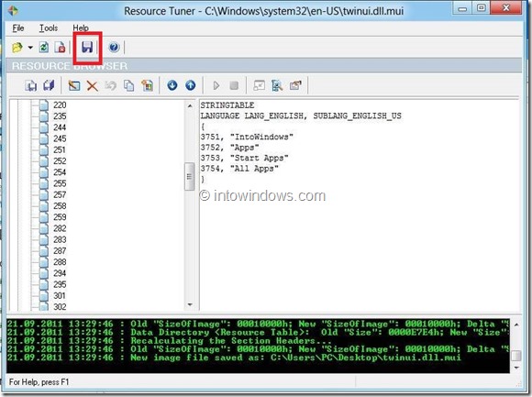This screenshot has height=397, width=532.
Task: Click the undo arrow icon
Action: coord(111,85)
